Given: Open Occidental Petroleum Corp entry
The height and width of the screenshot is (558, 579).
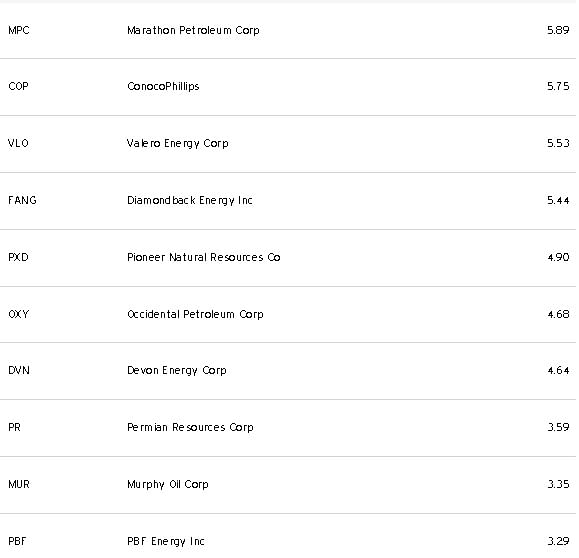Looking at the screenshot, I should [195, 314].
